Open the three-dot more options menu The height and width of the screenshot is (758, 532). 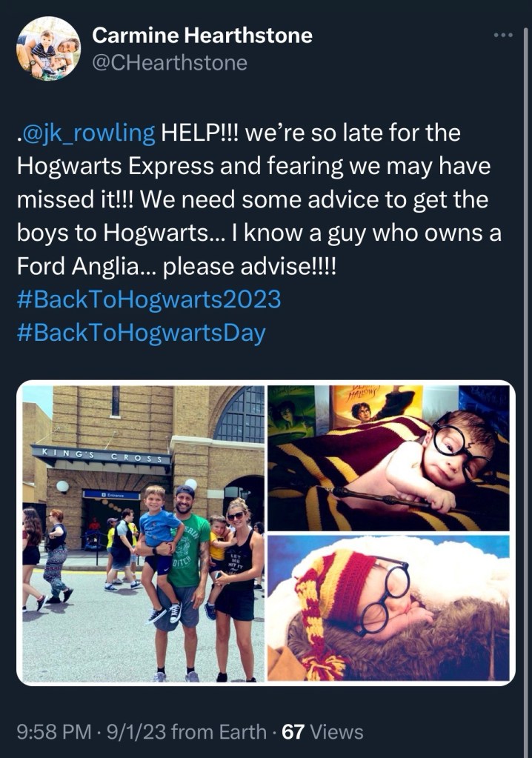tap(502, 35)
